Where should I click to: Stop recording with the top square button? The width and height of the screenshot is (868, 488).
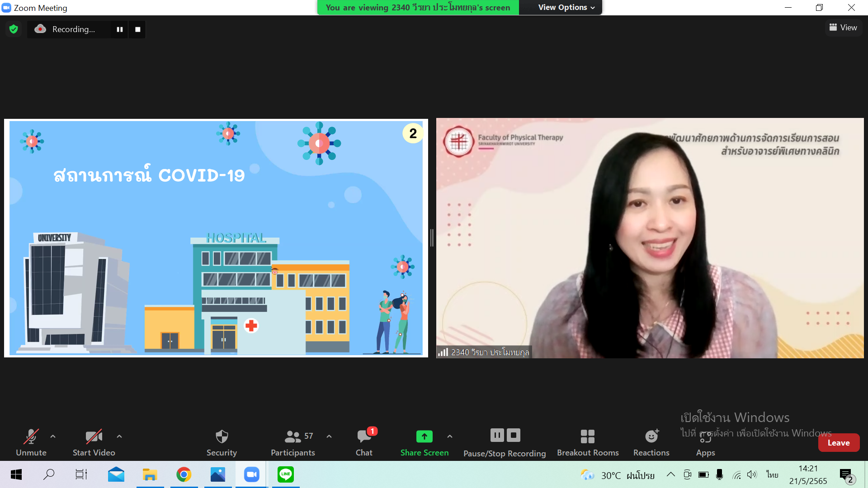(x=138, y=29)
